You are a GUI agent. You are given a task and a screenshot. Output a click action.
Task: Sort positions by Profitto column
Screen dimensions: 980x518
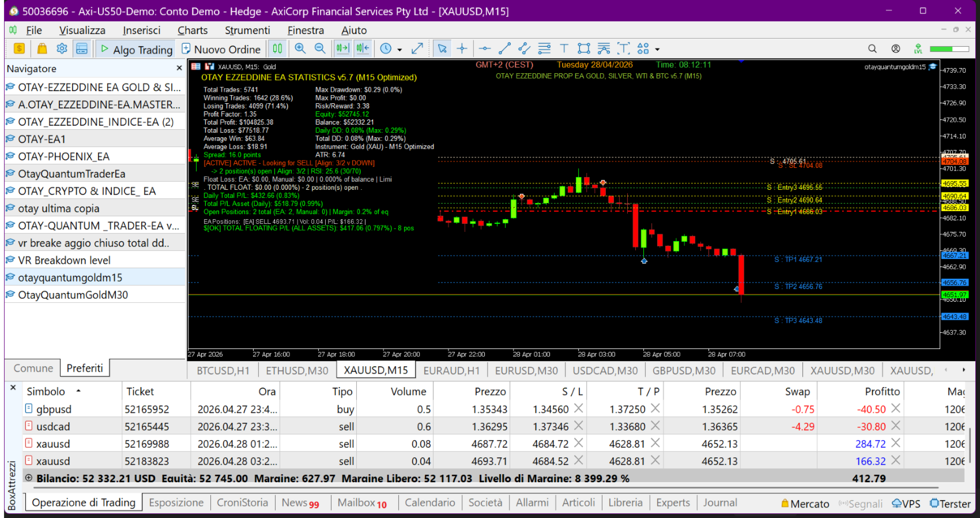[882, 391]
